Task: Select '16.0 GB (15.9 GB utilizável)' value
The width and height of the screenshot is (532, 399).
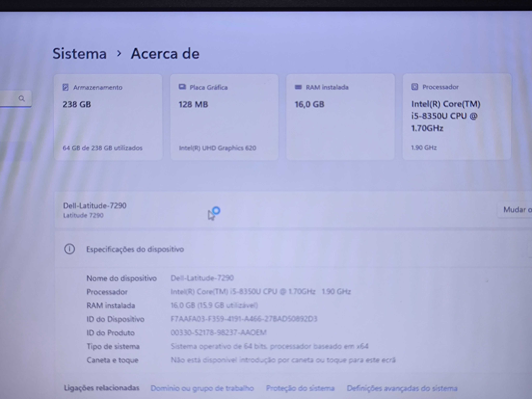Action: click(214, 305)
